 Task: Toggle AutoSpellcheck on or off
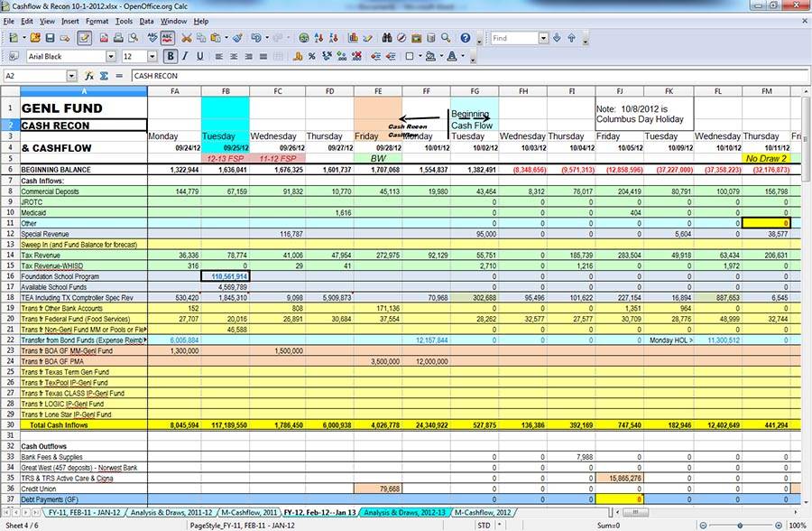pyautogui.click(x=165, y=38)
